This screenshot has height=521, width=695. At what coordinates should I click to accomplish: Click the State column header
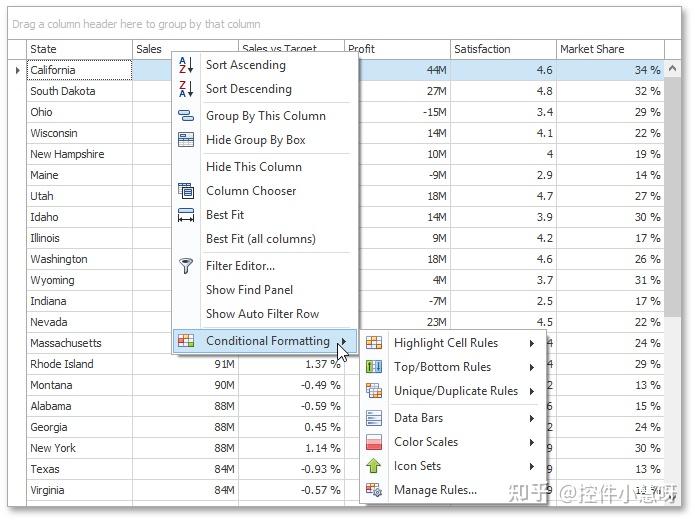tap(79, 49)
